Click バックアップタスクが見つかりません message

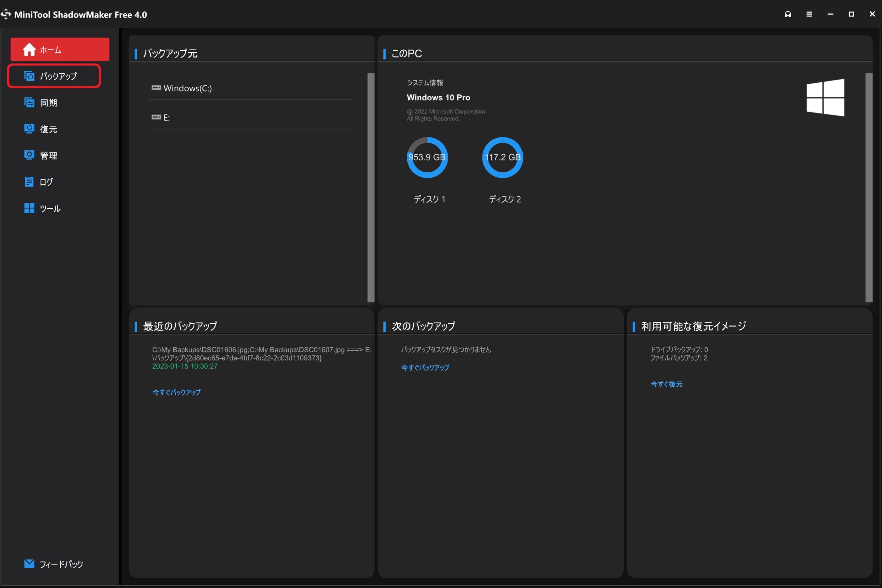tap(446, 350)
